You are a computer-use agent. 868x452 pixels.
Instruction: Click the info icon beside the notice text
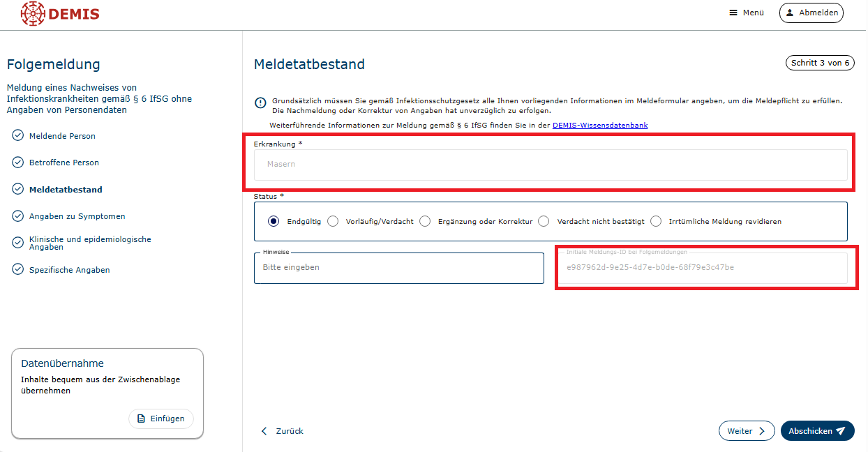(x=260, y=103)
